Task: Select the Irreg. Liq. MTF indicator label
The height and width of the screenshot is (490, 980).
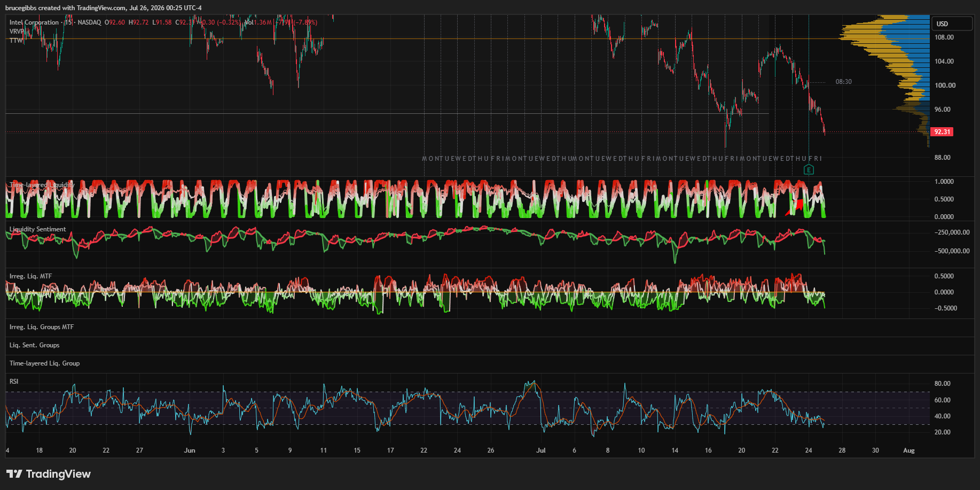Action: coord(31,276)
